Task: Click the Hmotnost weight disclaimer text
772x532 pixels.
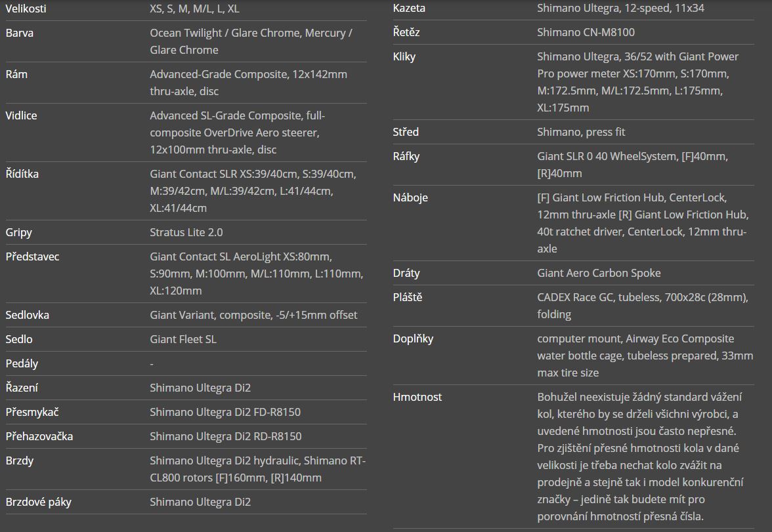Action: point(640,457)
